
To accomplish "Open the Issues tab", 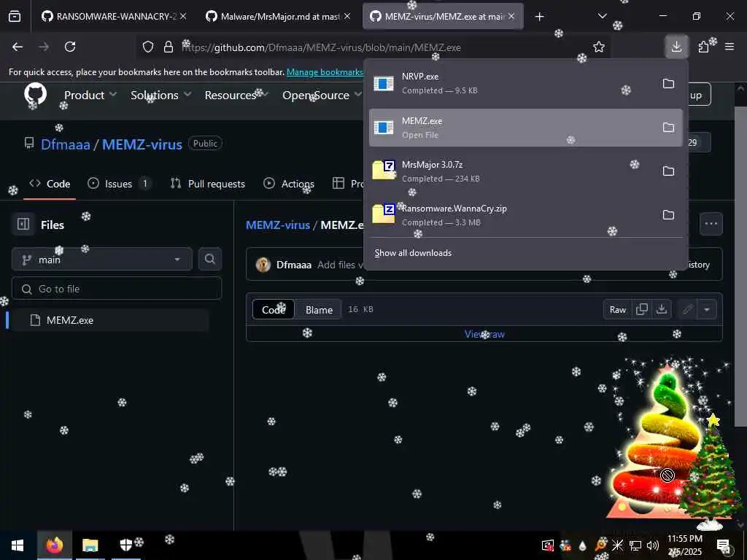I will [119, 184].
